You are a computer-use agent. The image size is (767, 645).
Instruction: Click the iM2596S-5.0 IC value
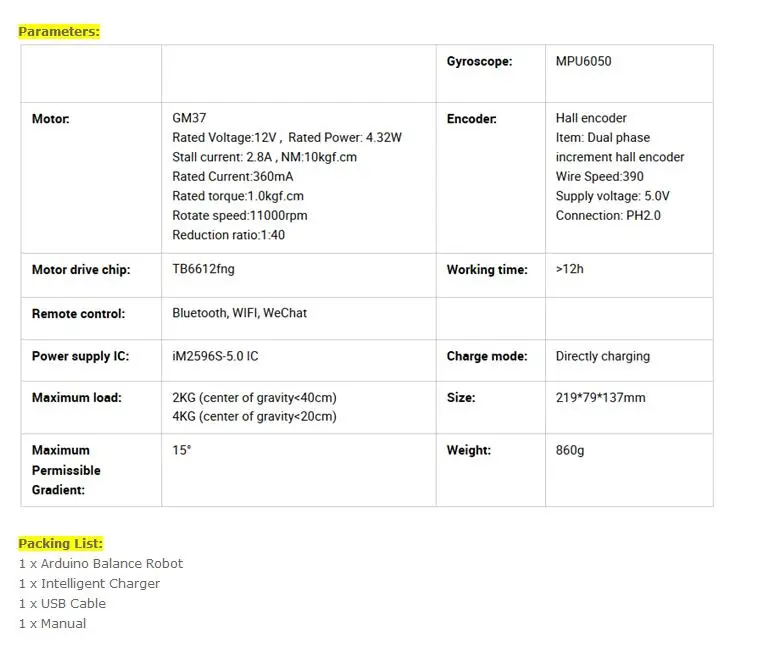pyautogui.click(x=215, y=356)
